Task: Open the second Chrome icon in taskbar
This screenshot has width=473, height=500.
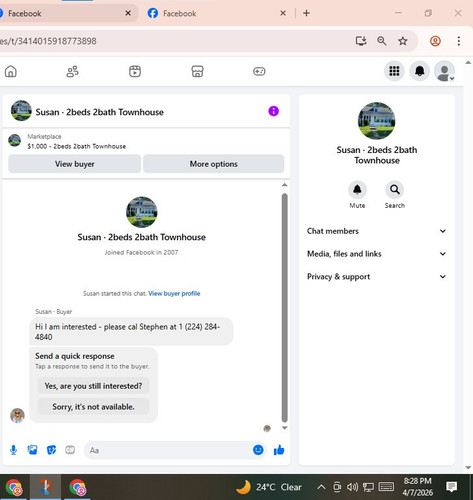Action: point(77,487)
